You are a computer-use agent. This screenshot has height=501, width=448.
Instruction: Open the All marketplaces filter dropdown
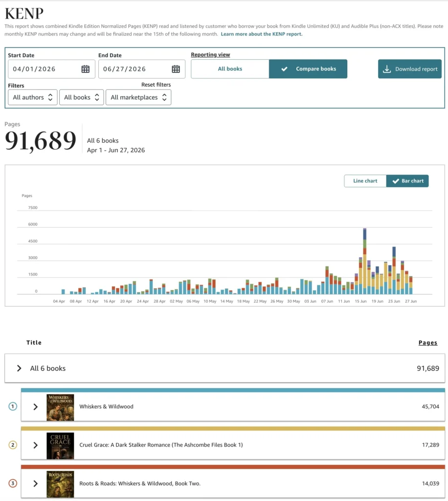[x=138, y=97]
